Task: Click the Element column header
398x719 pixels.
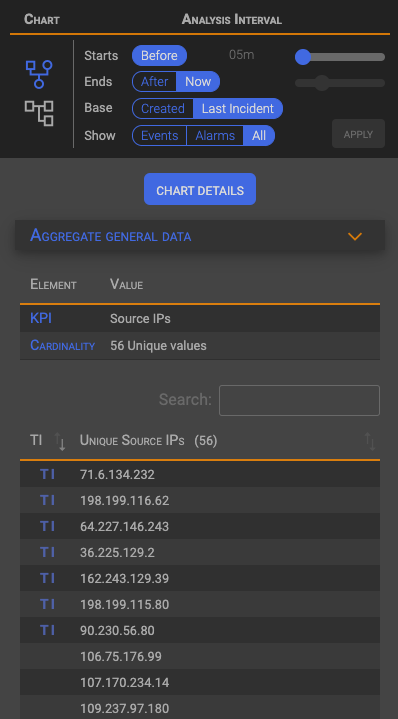Action: pos(53,284)
